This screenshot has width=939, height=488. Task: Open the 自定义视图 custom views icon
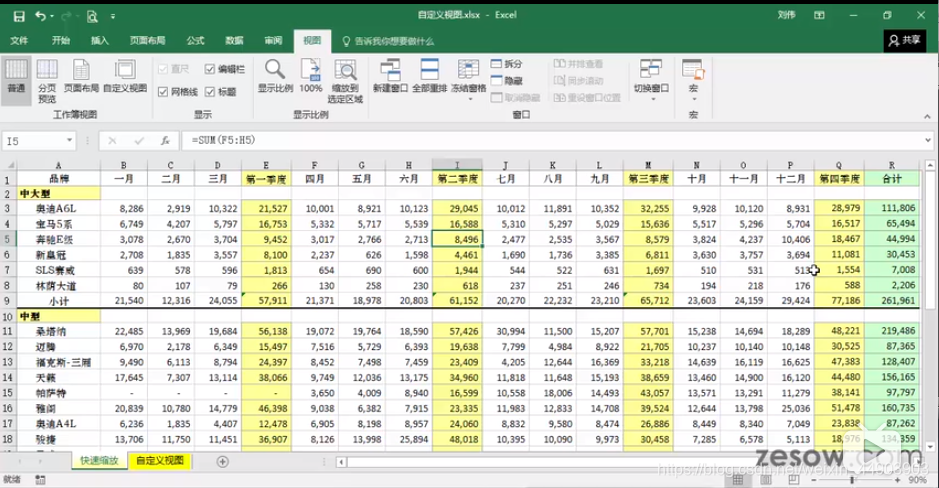click(125, 76)
